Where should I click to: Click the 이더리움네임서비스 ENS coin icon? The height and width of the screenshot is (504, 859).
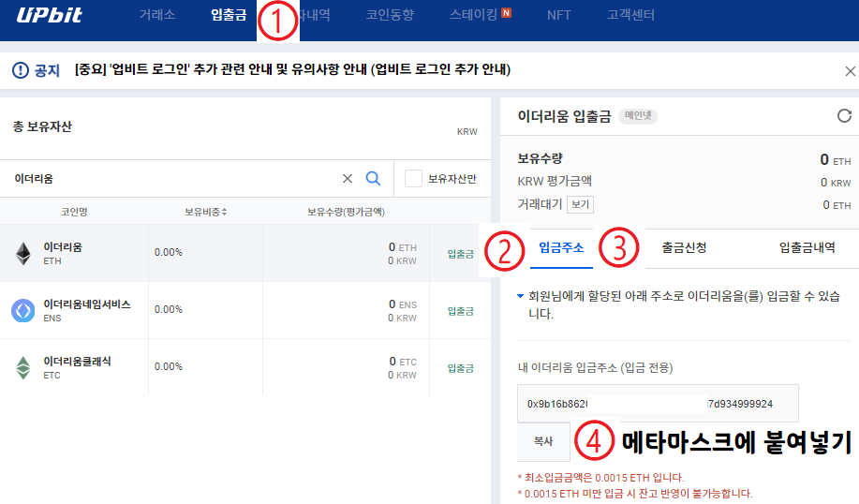pos(23,311)
